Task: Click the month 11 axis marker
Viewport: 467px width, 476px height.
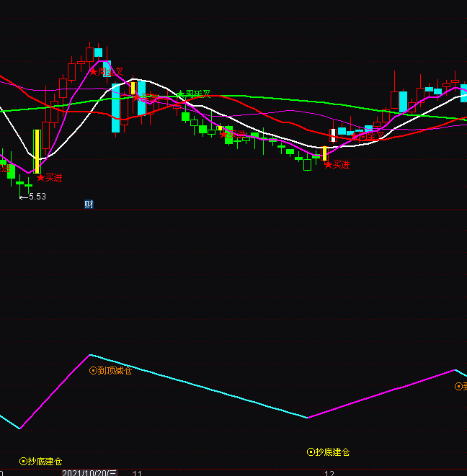Action: point(137,474)
